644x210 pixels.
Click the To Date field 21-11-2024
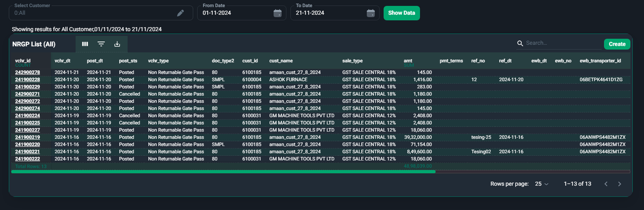[x=335, y=13]
